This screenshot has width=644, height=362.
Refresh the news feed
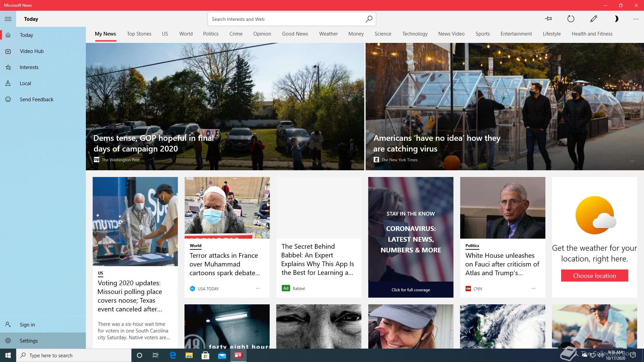click(571, 19)
